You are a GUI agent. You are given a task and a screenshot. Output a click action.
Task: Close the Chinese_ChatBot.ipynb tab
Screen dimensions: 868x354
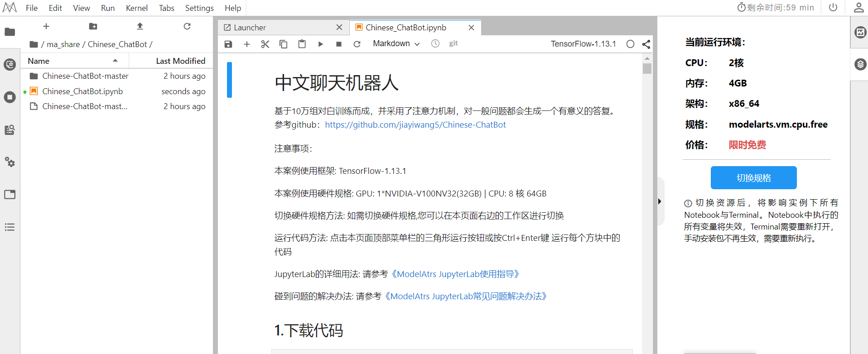coord(471,28)
